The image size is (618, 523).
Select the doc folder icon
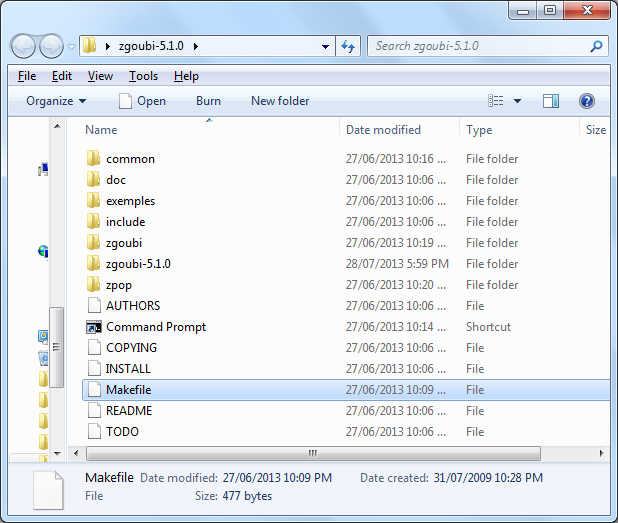pyautogui.click(x=93, y=179)
